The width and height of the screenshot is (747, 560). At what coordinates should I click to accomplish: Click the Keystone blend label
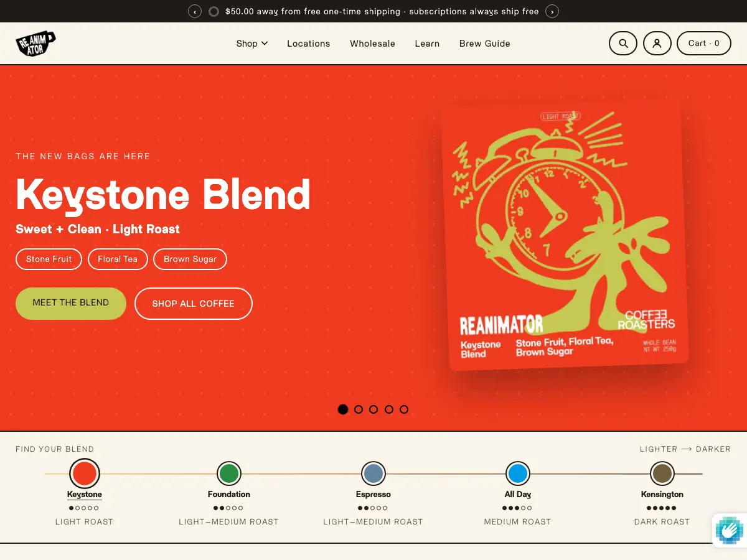click(85, 495)
